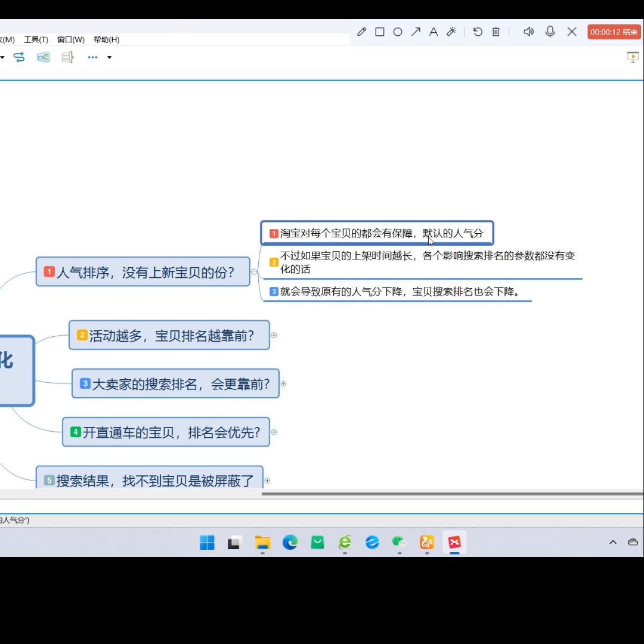Select the text annotation tool

[x=434, y=32]
